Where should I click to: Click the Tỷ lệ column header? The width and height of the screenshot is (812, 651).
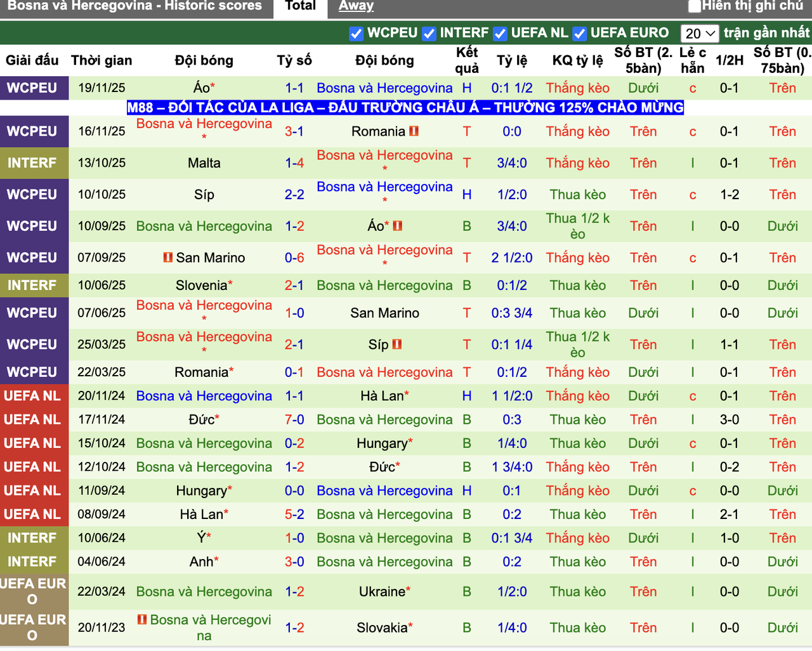pyautogui.click(x=512, y=61)
